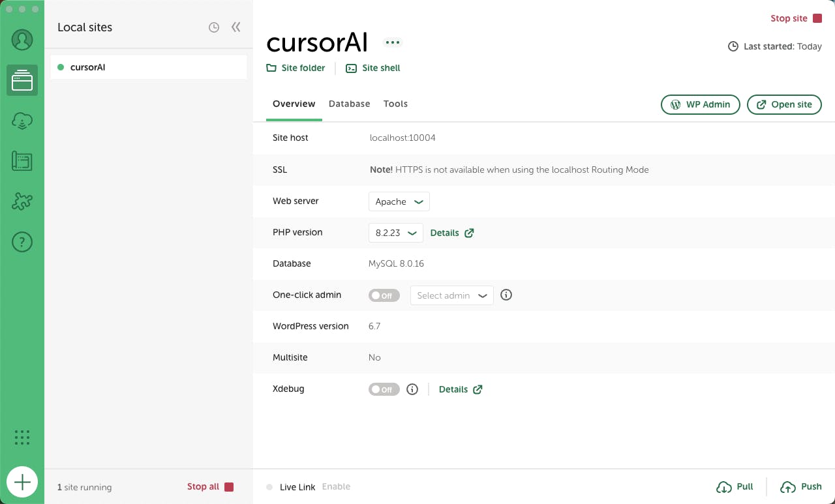Click the Local sites panel heading
This screenshot has height=504, width=835.
[x=85, y=27]
